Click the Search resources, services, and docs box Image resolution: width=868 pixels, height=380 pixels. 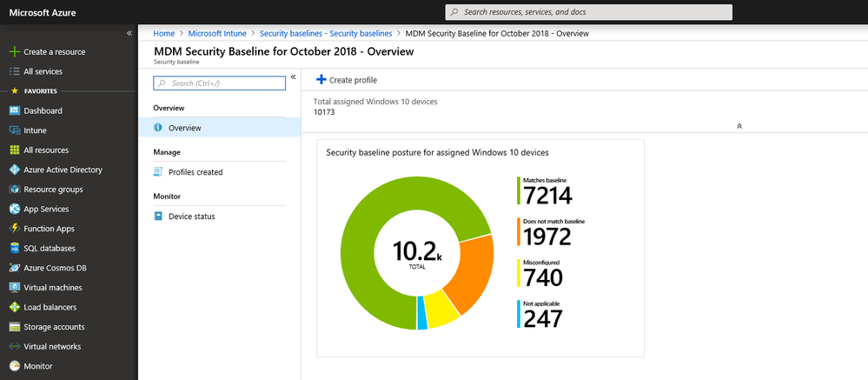coord(588,11)
